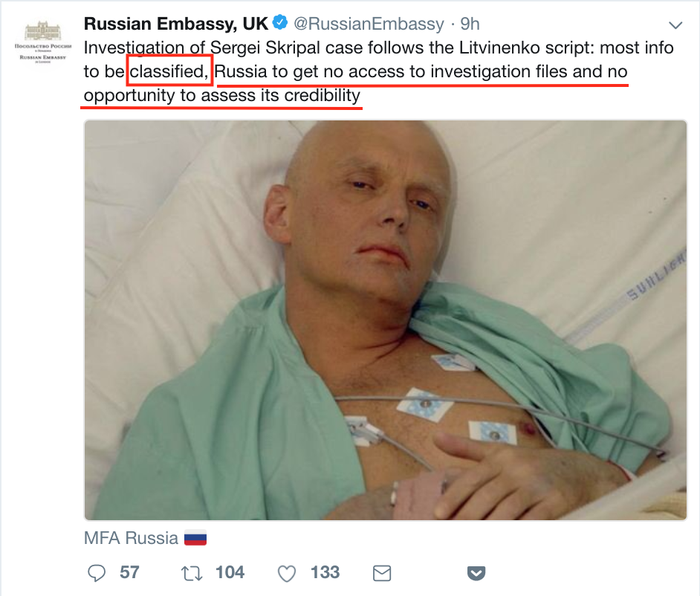
Task: Click the red-boxed word "classified,"
Action: click(x=171, y=72)
